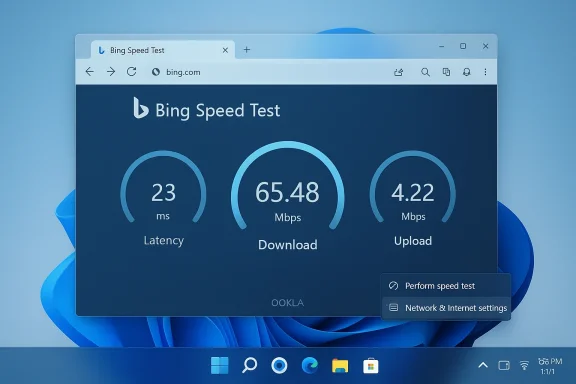The image size is (576, 384).
Task: Click the magnifier search icon in the browser toolbar
Action: click(425, 72)
